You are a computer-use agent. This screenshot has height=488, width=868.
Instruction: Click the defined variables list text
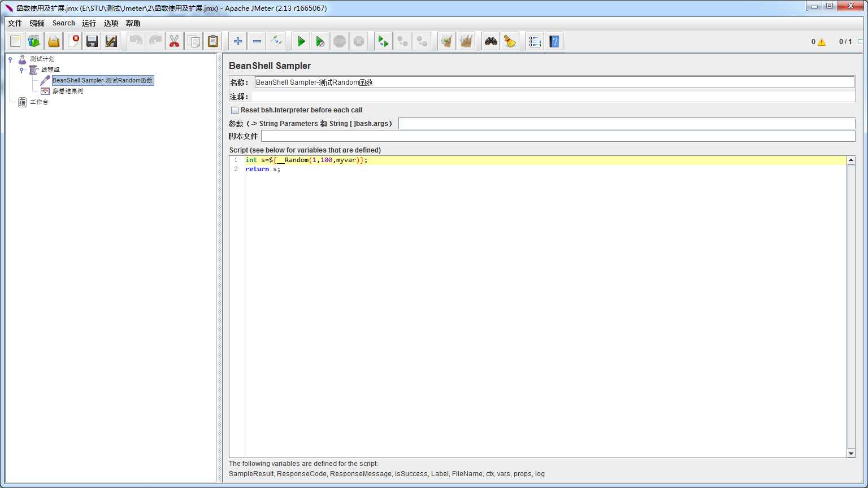click(387, 474)
